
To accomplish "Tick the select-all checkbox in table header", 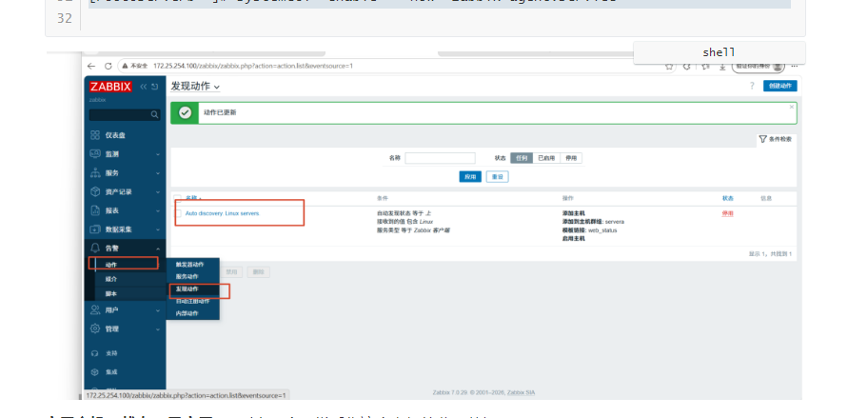I will point(177,198).
